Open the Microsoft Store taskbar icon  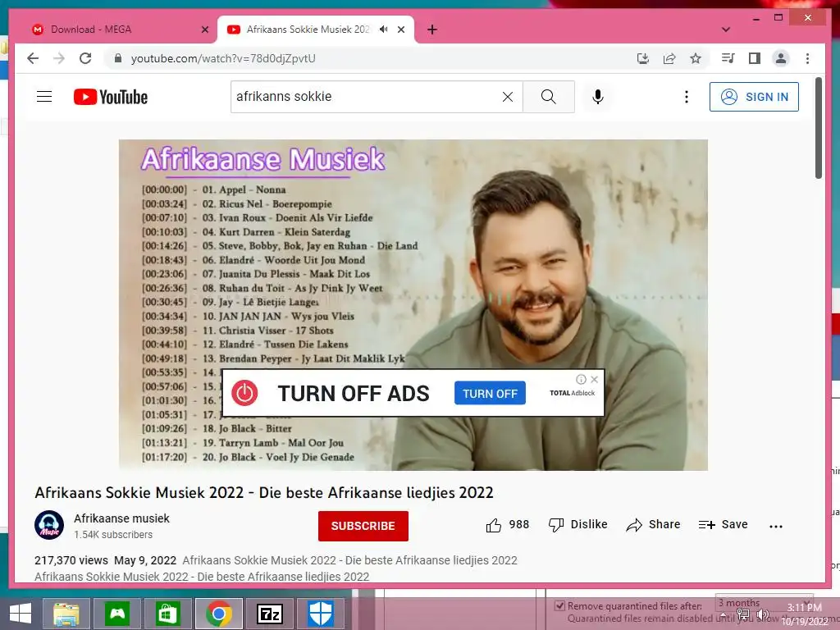pyautogui.click(x=167, y=614)
